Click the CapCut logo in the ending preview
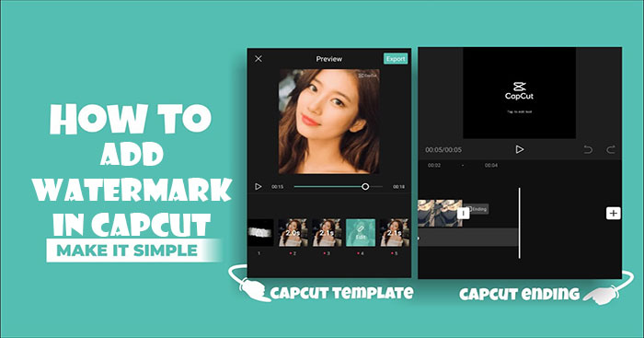Screen dimensions: 644x338 pyautogui.click(x=519, y=91)
